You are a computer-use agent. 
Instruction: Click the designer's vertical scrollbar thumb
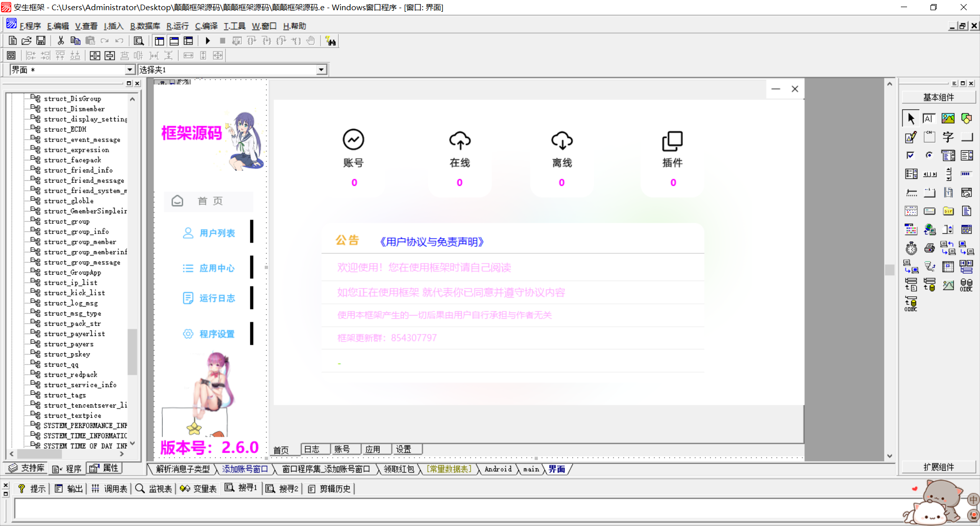coord(890,270)
